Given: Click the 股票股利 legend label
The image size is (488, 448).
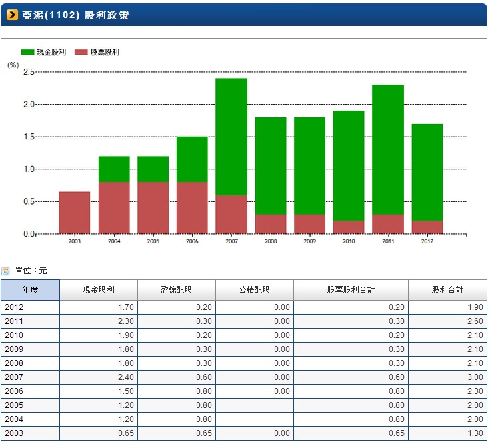Looking at the screenshot, I should 105,52.
